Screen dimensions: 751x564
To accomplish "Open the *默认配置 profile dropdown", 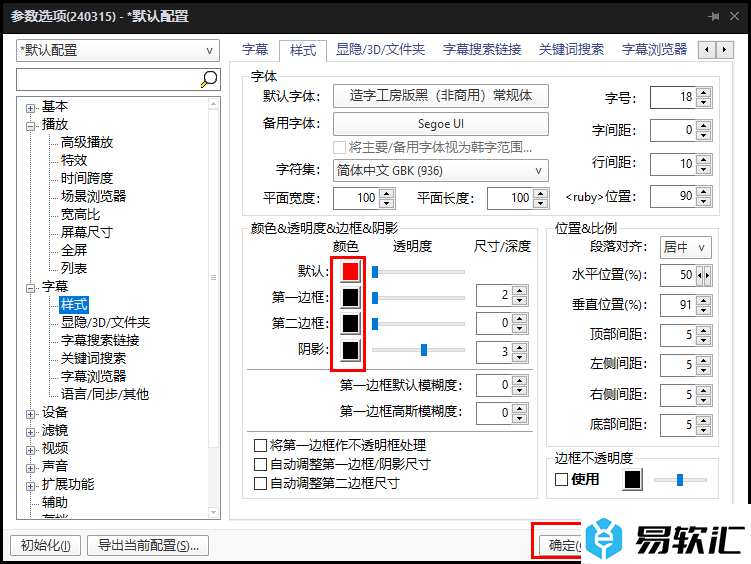I will [x=118, y=50].
